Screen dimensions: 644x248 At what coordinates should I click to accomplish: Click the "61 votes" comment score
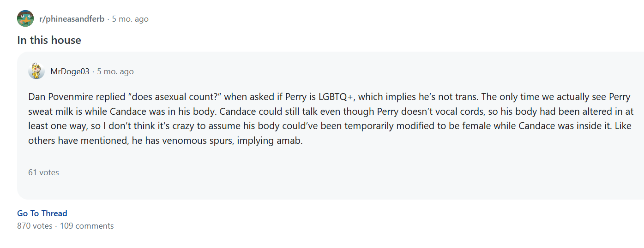pos(43,172)
